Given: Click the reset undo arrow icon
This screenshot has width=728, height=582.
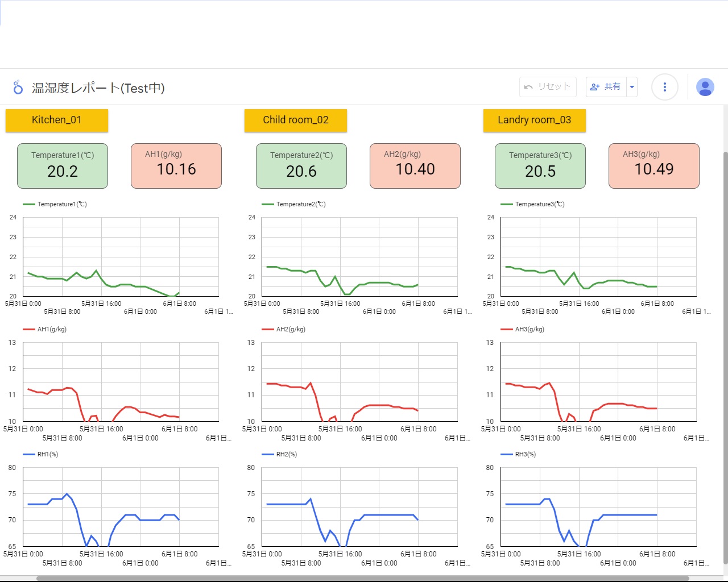Looking at the screenshot, I should (x=528, y=87).
